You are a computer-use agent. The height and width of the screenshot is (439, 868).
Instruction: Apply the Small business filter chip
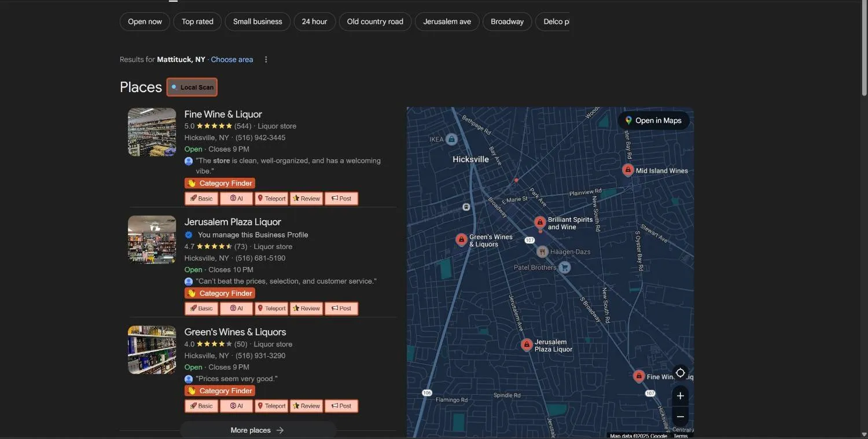click(258, 21)
